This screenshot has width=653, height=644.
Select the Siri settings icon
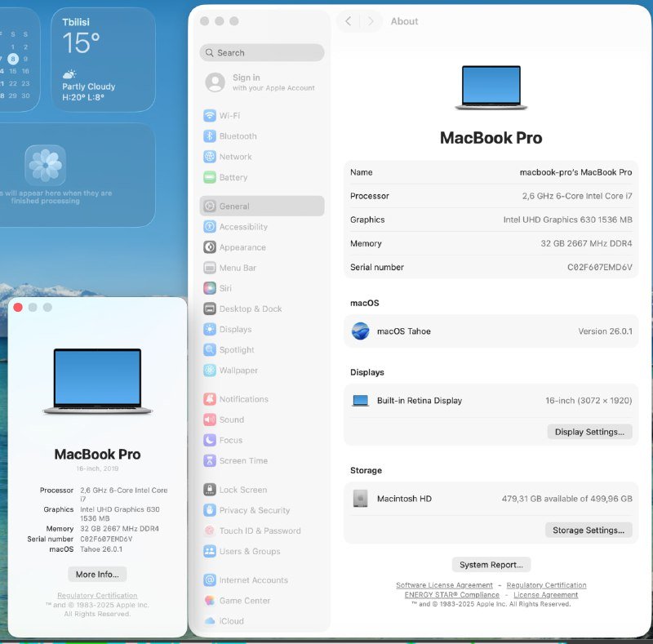(223, 288)
